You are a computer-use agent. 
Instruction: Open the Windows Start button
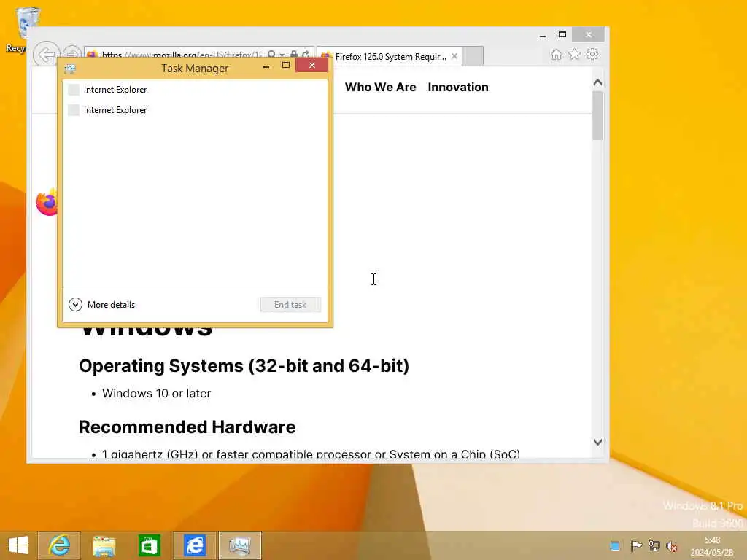pyautogui.click(x=18, y=545)
